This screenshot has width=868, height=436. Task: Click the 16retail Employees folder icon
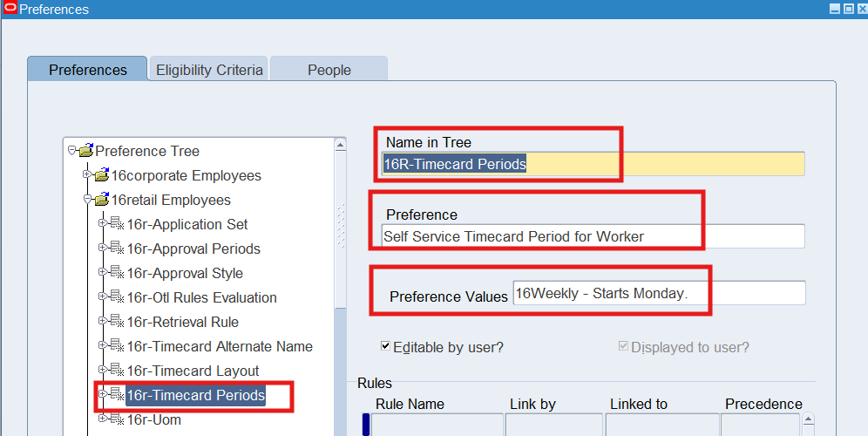pos(101,200)
